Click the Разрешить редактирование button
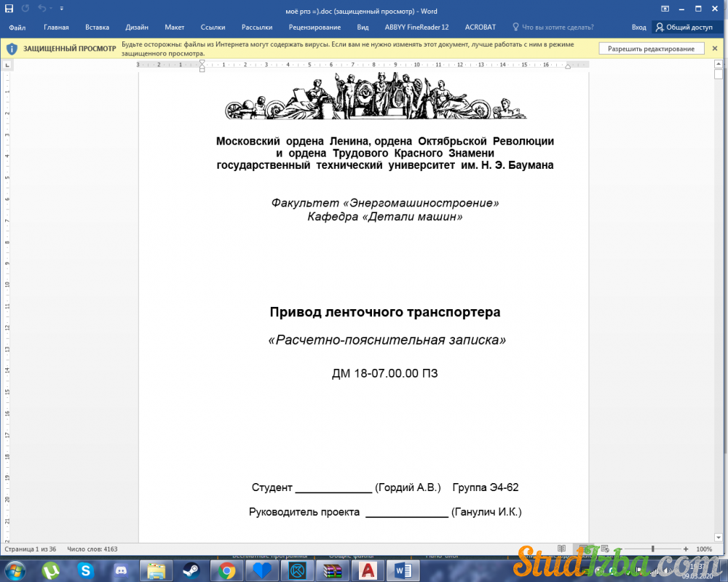Viewport: 728px width, 582px height. (652, 49)
